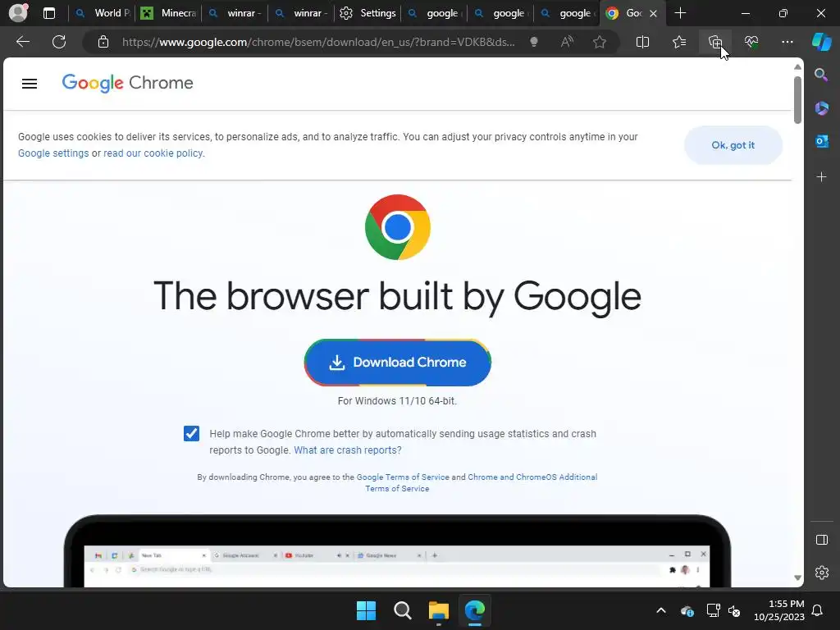
Task: Launch the Copilot sidebar icon
Action: tap(822, 42)
